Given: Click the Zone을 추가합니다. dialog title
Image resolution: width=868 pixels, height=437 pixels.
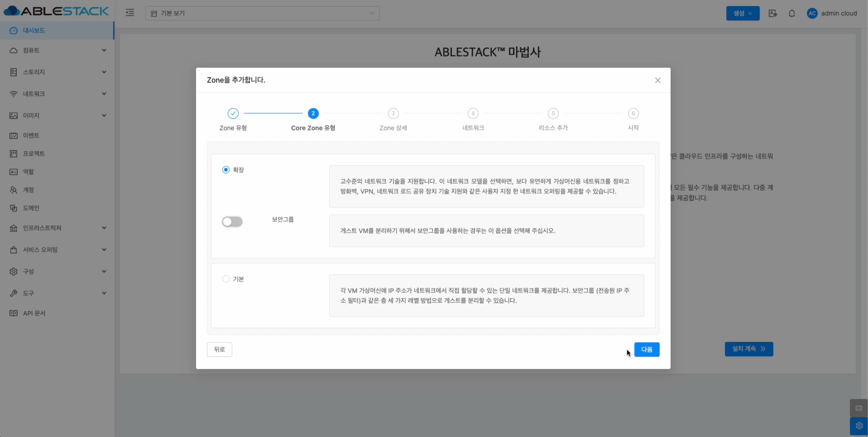Looking at the screenshot, I should (236, 80).
